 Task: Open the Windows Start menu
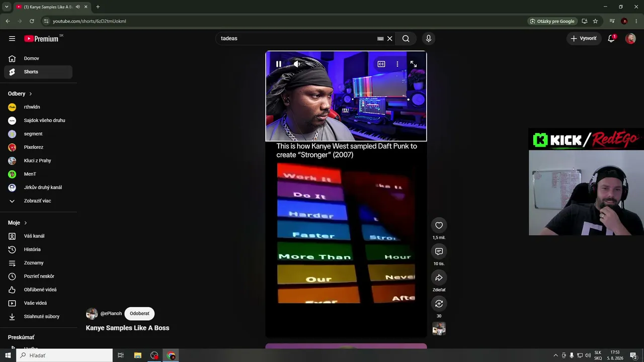(x=8, y=355)
